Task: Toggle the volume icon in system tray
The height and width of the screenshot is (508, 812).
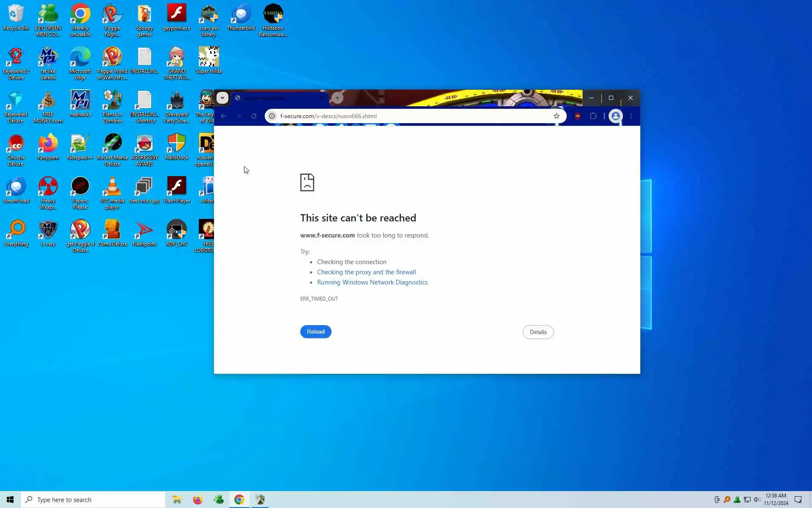Action: point(757,500)
